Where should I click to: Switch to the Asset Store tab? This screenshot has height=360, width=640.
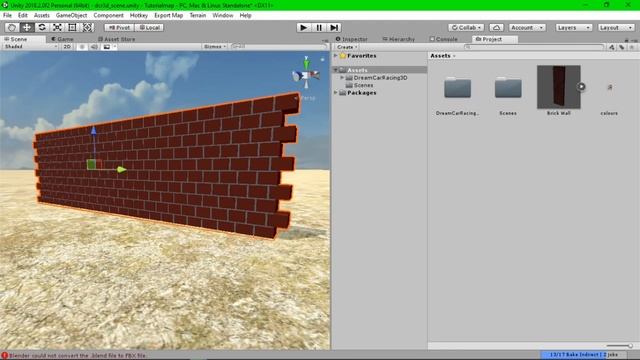coord(117,39)
